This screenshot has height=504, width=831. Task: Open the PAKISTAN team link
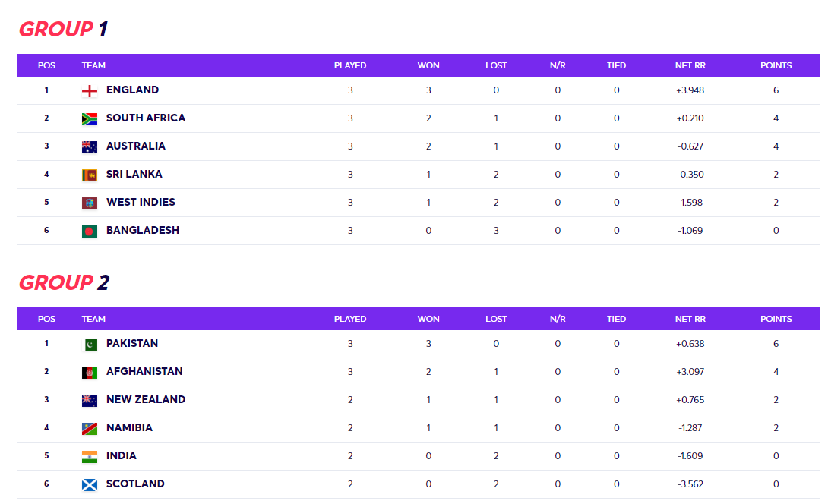tap(132, 343)
